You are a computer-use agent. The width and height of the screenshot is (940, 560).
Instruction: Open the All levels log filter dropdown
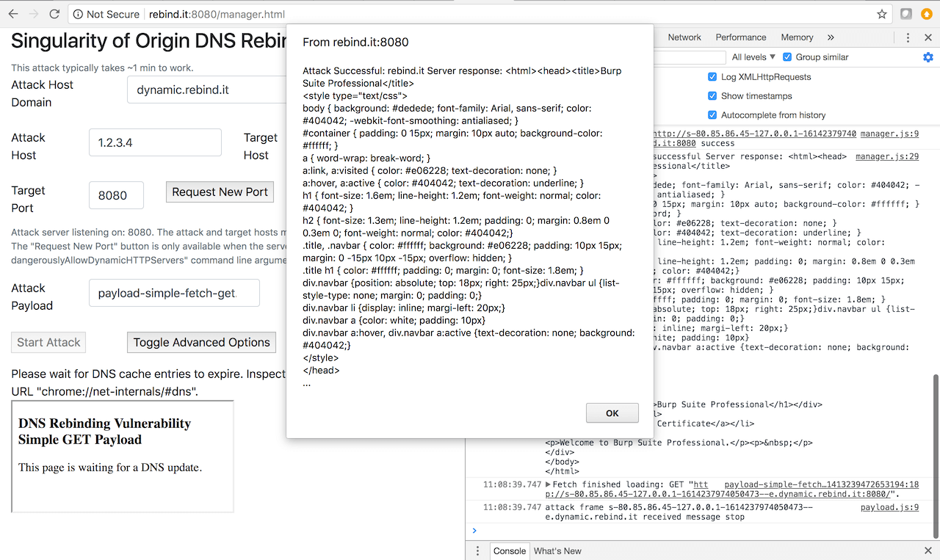753,57
